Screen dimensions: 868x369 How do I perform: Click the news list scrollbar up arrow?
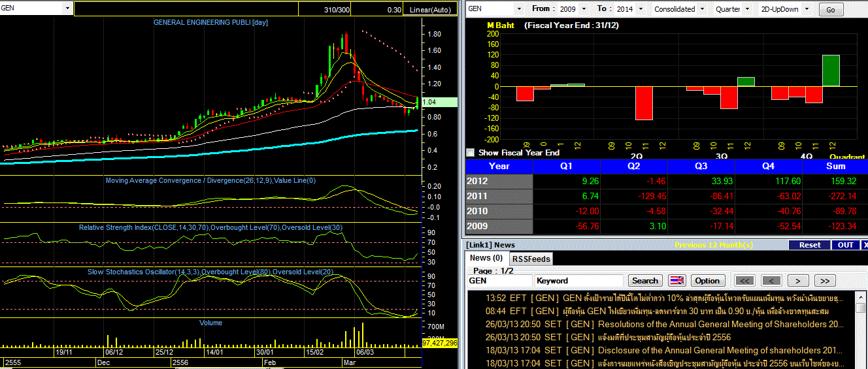[862, 296]
